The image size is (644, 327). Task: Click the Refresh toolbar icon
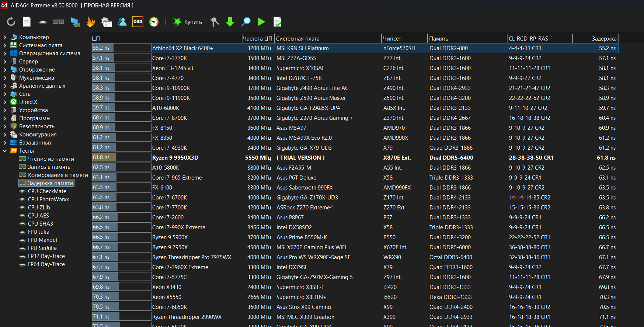coord(11,22)
